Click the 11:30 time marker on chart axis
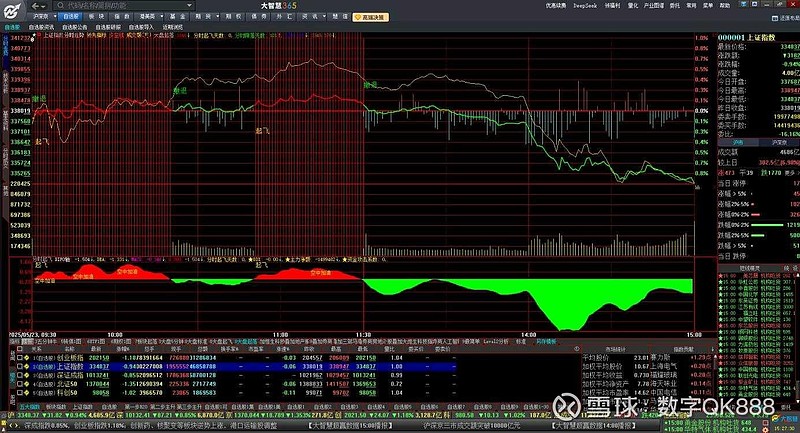The width and height of the screenshot is (800, 433). point(363,335)
